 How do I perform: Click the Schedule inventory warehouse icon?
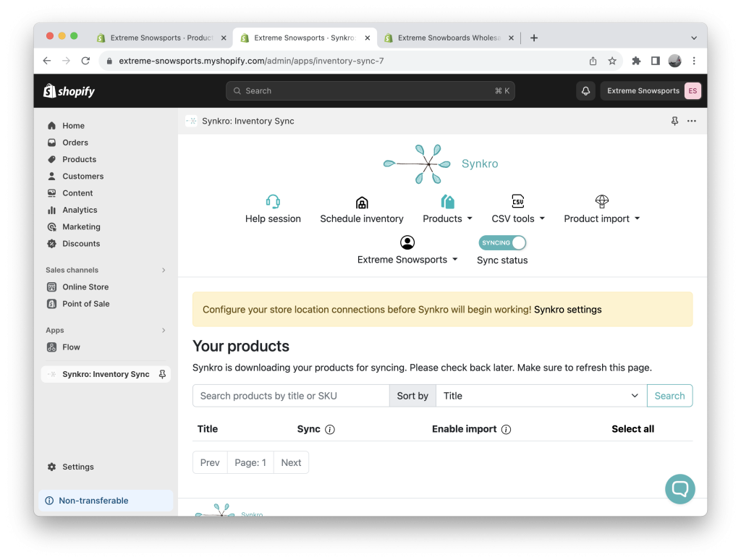point(362,203)
